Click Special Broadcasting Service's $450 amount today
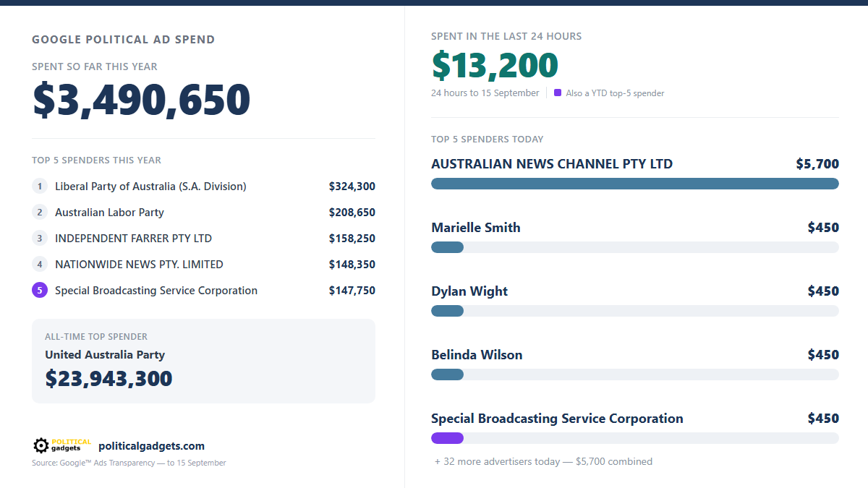 pos(823,419)
